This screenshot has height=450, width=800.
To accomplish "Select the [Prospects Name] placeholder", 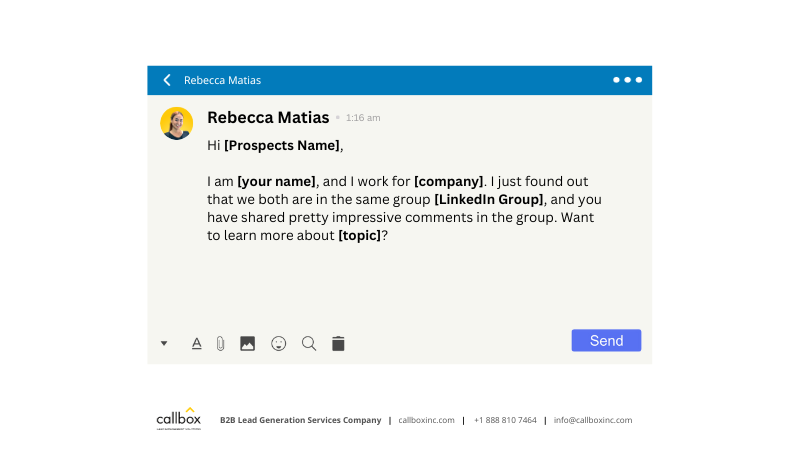I will pos(282,145).
